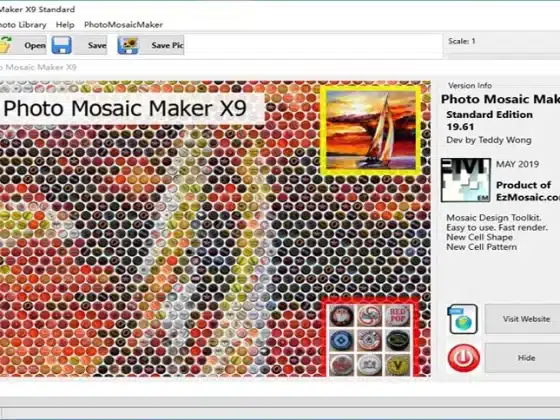Open the PhotoMosaicMaker menu
Image resolution: width=560 pixels, height=420 pixels.
point(123,25)
